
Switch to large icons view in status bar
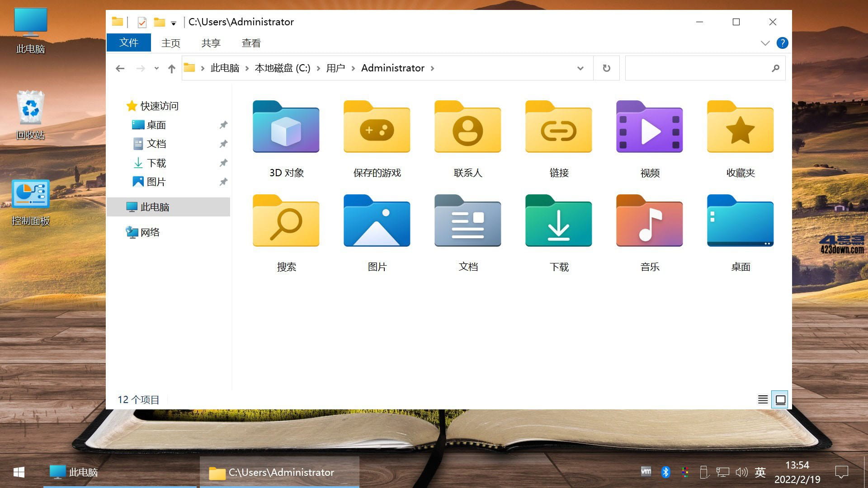[780, 399]
